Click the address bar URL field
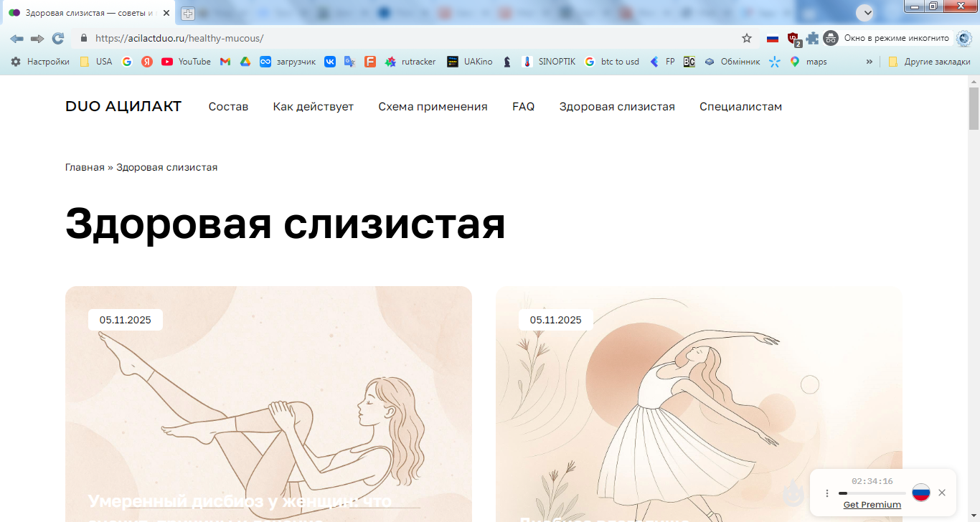 click(409, 38)
